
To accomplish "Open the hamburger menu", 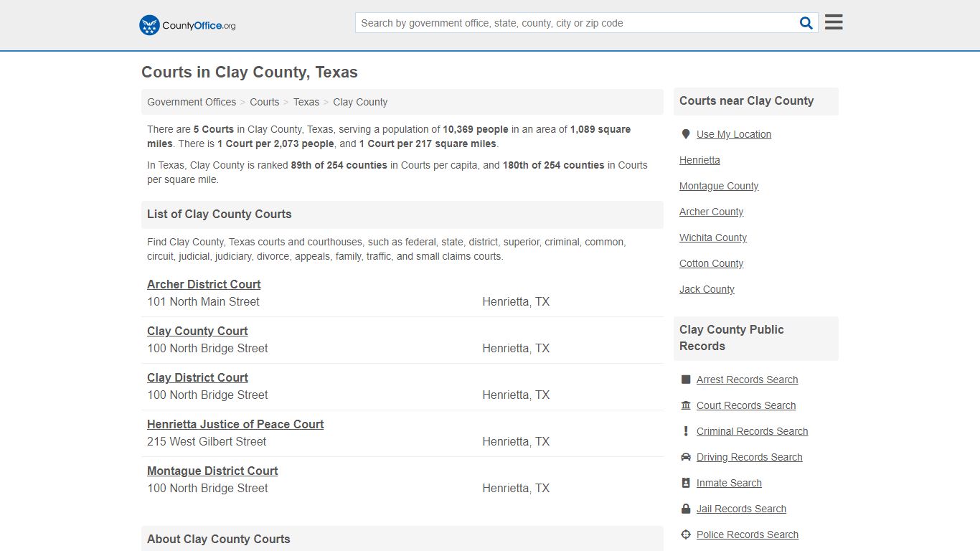I will pos(834,22).
